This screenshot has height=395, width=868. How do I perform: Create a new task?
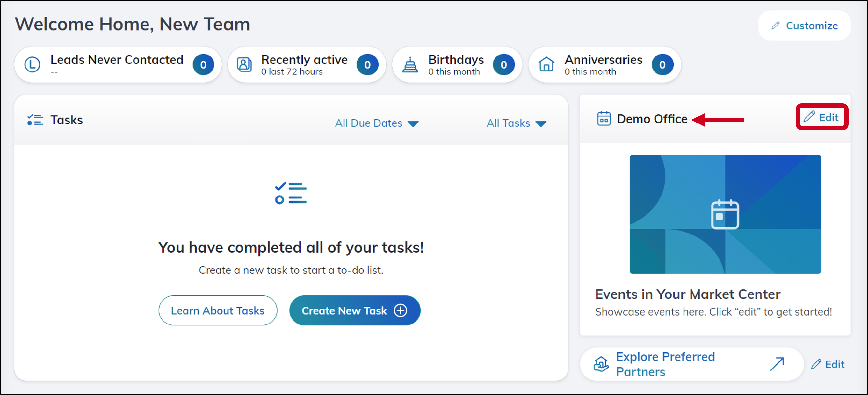pyautogui.click(x=354, y=310)
